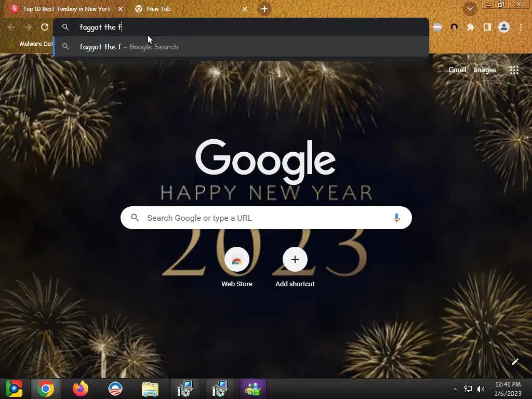Open the Chrome three-dot menu
The image size is (532, 399).
[521, 27]
